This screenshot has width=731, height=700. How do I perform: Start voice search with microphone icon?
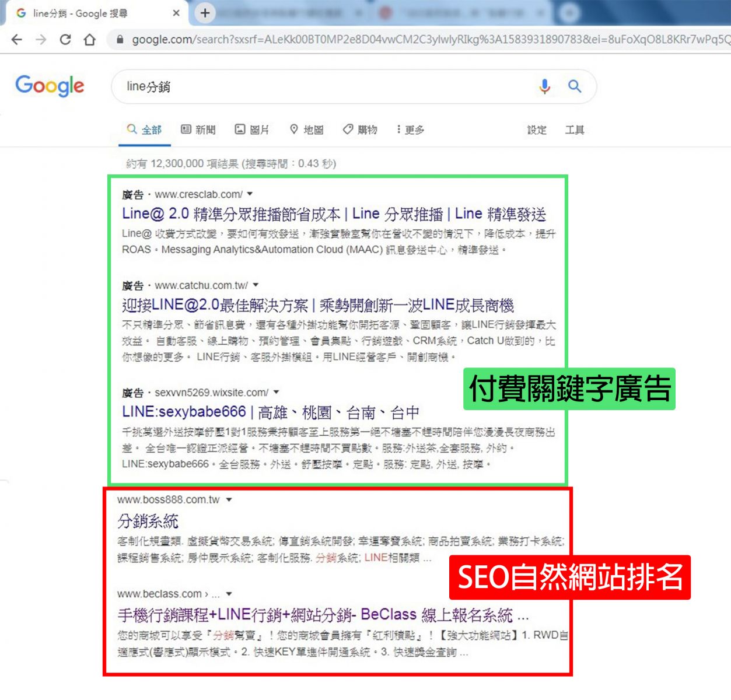tap(544, 86)
